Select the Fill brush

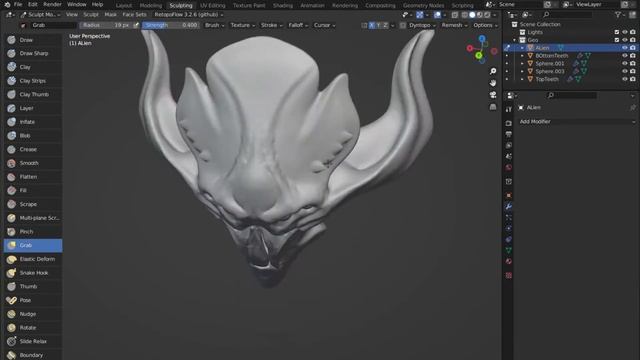[x=33, y=190]
